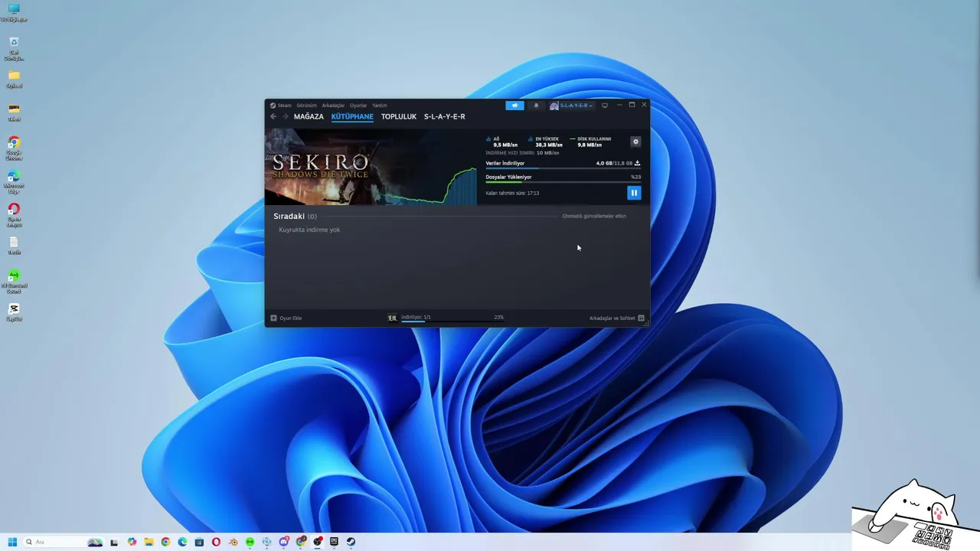Open the CapCut desktop shortcut
Viewport: 980px width, 551px height.
(14, 312)
